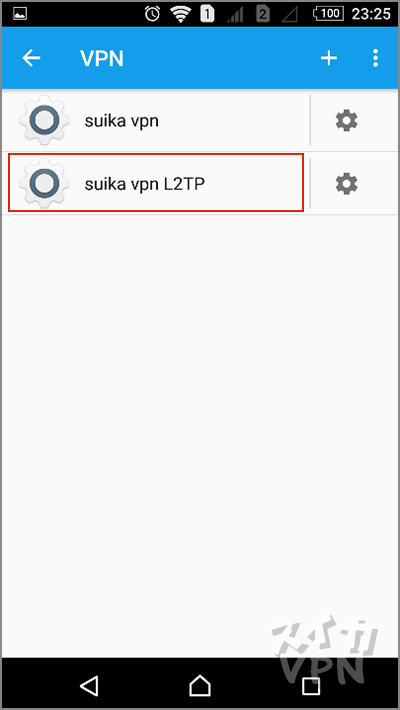Tap the SIM 1 signal indicator
The width and height of the screenshot is (400, 710).
pos(221,14)
